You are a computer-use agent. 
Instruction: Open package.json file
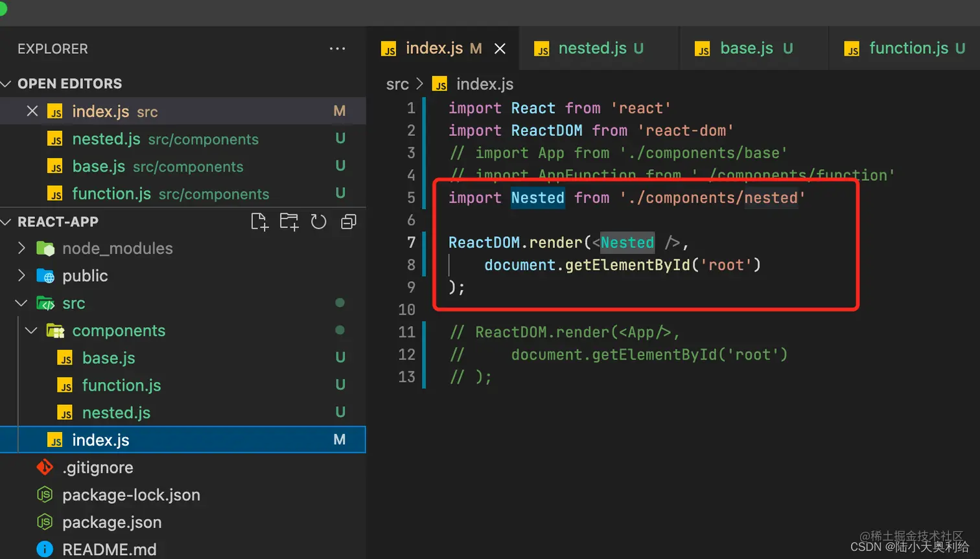(183, 521)
